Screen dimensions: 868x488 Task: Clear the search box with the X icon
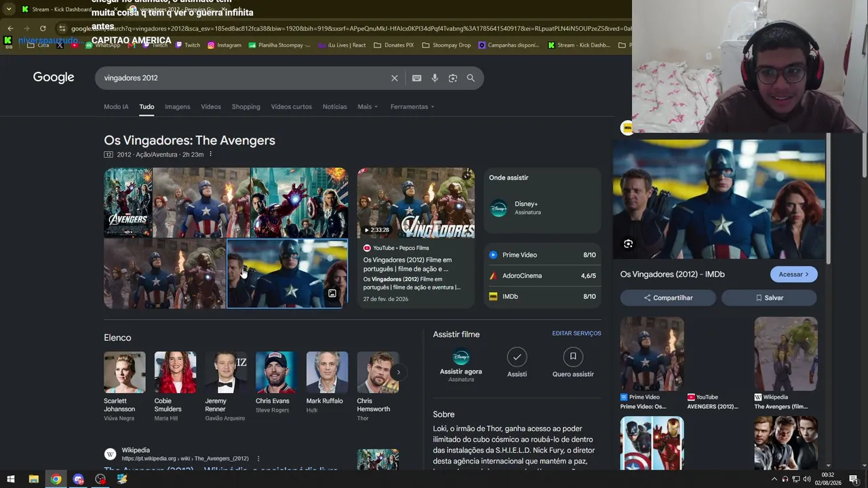pyautogui.click(x=394, y=78)
